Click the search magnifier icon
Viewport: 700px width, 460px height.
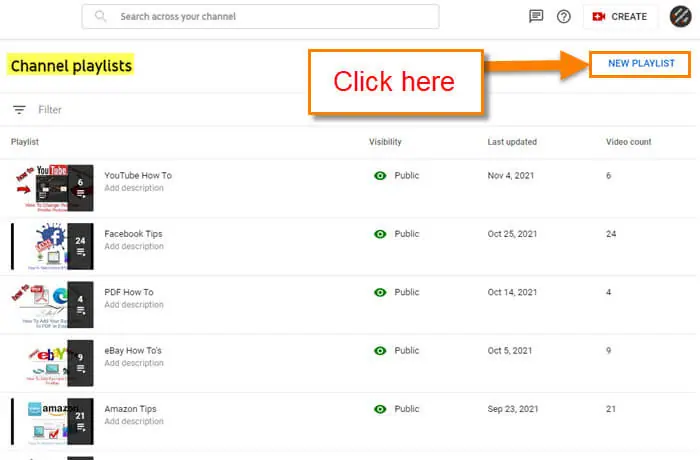[100, 16]
